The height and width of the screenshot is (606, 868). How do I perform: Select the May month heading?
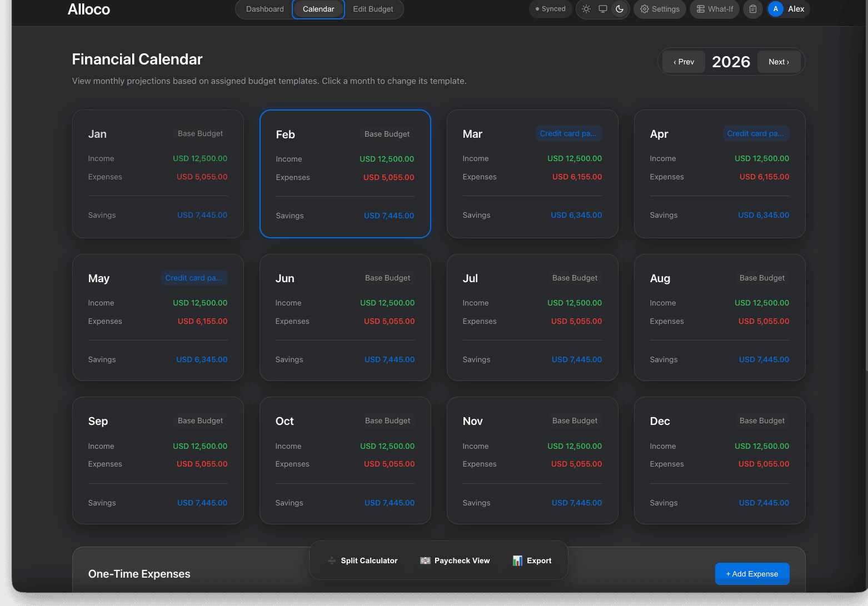(99, 278)
